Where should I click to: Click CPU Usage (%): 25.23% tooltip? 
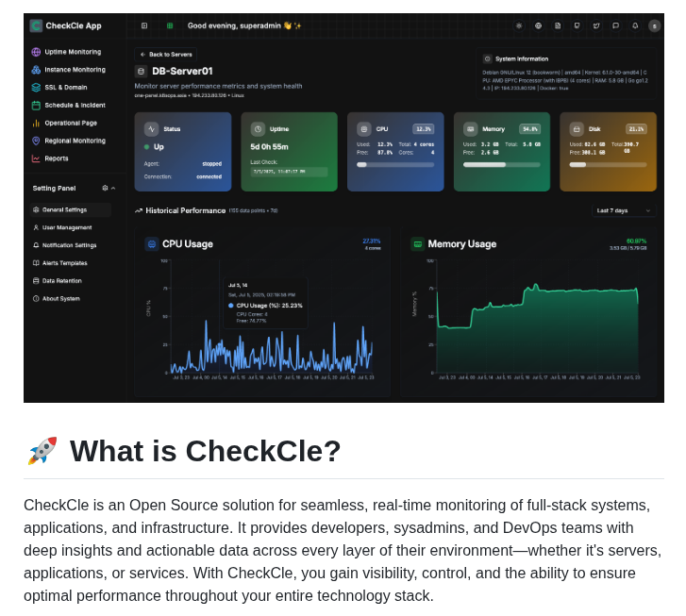pyautogui.click(x=265, y=306)
